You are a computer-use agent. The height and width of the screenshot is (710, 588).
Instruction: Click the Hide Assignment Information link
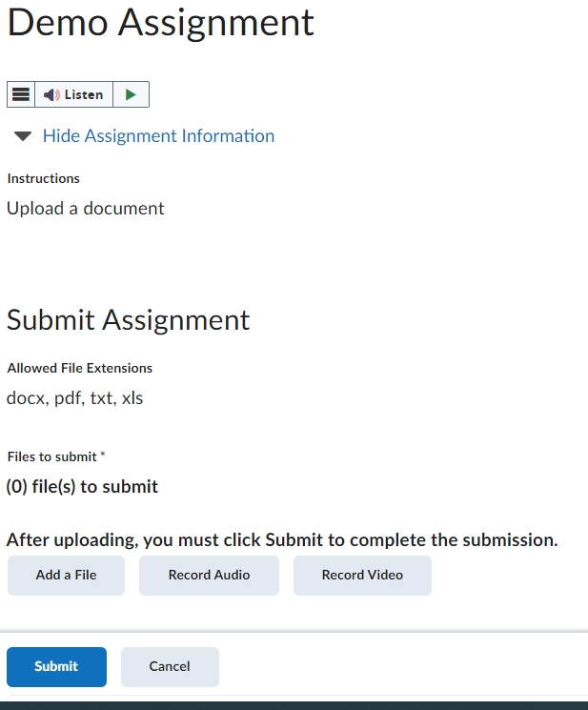(158, 136)
